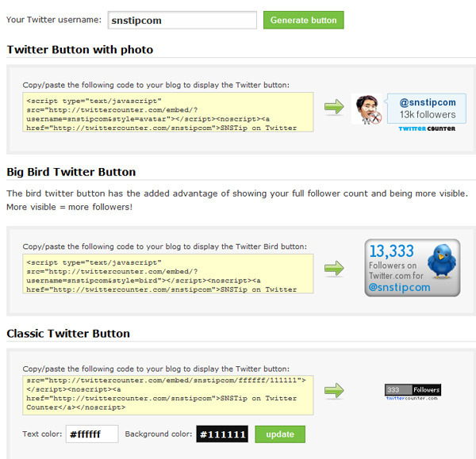Screen dimensions: 476x459
Task: Select the Big Bird embed code box
Action: click(168, 273)
